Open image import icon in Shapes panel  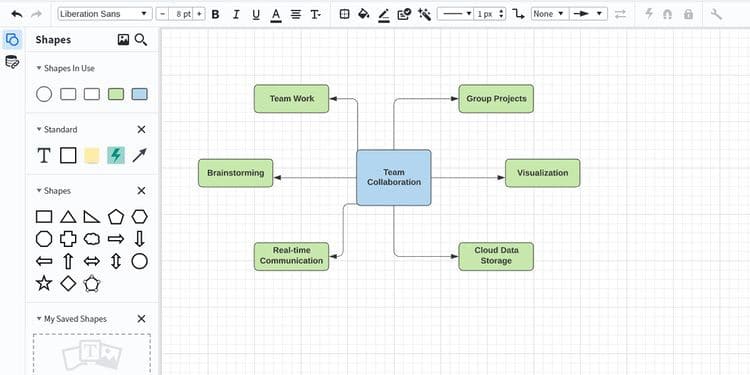click(x=123, y=40)
